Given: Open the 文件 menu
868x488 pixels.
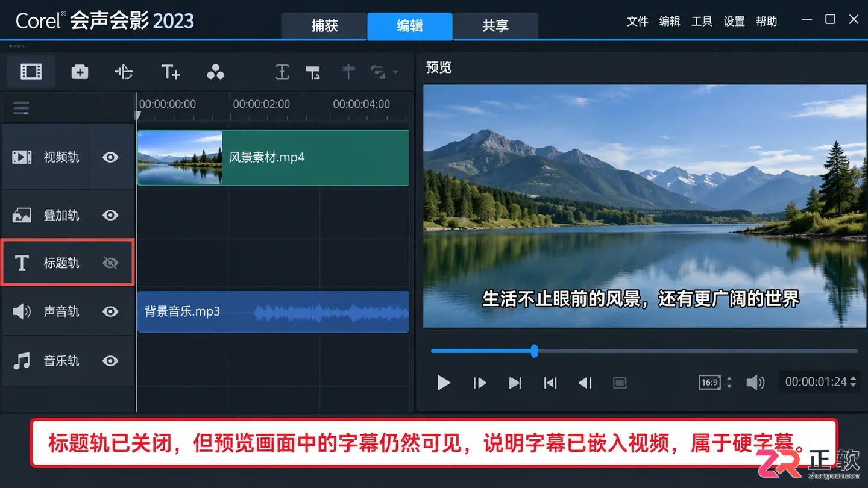Looking at the screenshot, I should click(x=638, y=21).
